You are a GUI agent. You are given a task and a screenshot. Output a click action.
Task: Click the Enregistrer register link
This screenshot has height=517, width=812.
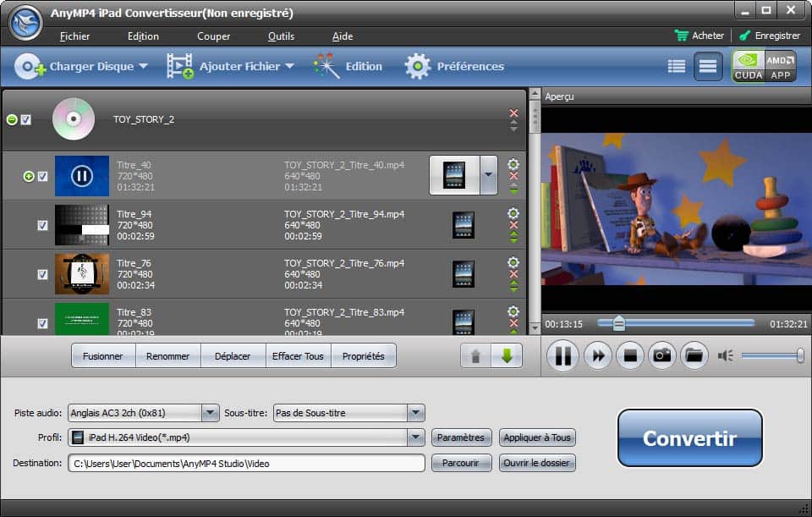pos(770,36)
